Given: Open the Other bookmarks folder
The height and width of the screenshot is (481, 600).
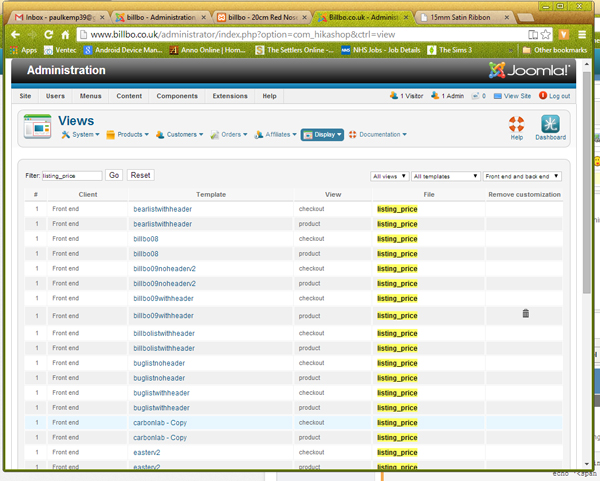Looking at the screenshot, I should coord(555,50).
